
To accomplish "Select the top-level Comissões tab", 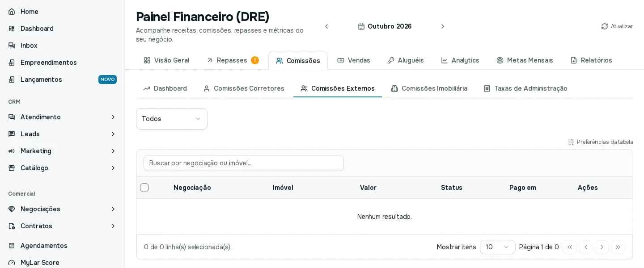I will pyautogui.click(x=298, y=61).
